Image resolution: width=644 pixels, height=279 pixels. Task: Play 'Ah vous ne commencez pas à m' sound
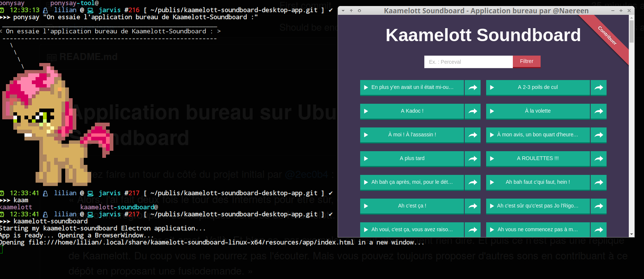pyautogui.click(x=538, y=229)
